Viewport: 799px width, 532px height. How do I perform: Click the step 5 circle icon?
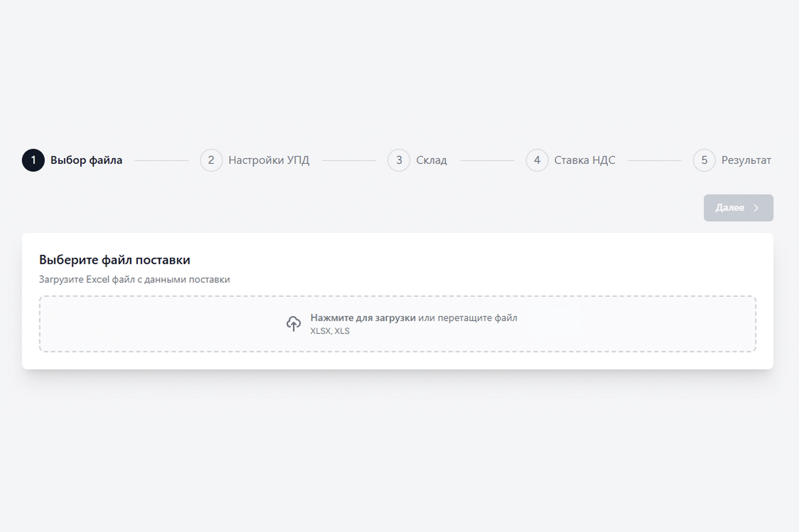[704, 160]
